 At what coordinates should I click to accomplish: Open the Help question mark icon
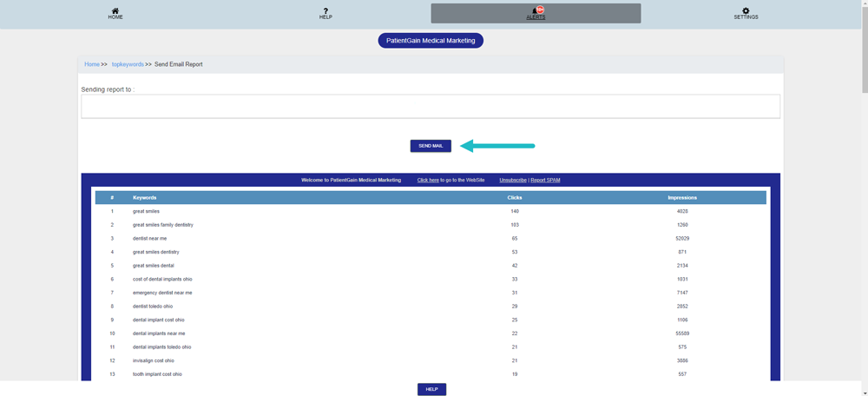click(x=325, y=10)
